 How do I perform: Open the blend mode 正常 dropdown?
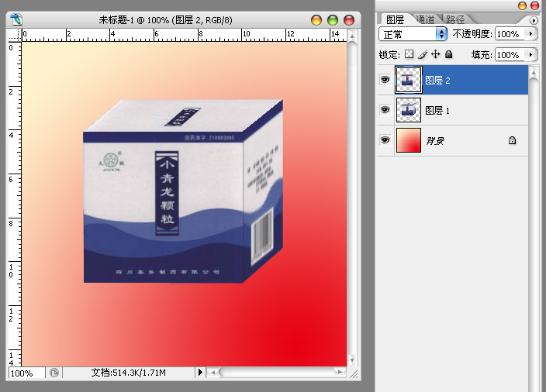click(413, 34)
